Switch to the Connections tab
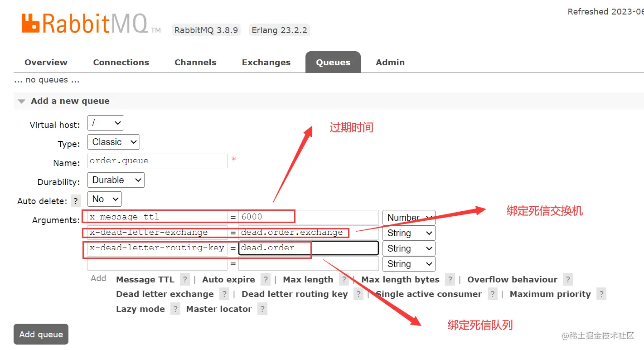This screenshot has width=644, height=350. (121, 62)
